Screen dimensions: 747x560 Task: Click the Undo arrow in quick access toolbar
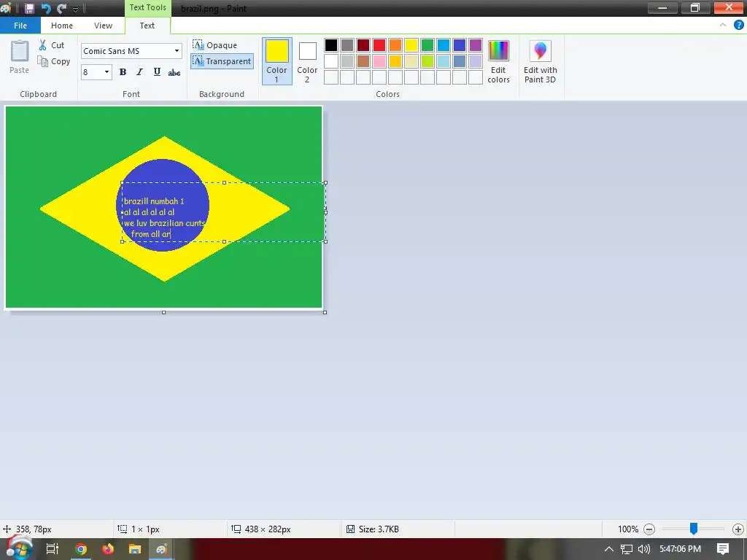[46, 8]
